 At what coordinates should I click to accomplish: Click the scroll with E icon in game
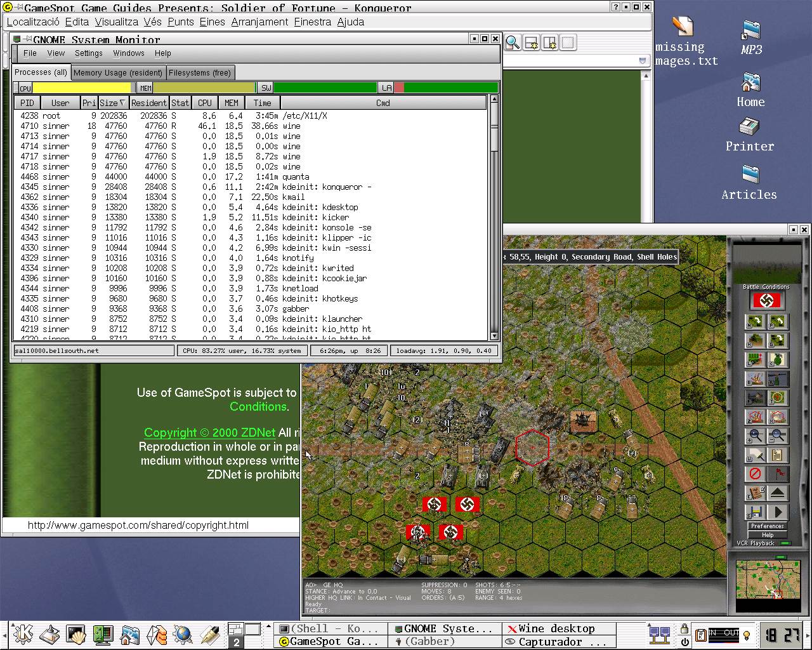pyautogui.click(x=755, y=493)
